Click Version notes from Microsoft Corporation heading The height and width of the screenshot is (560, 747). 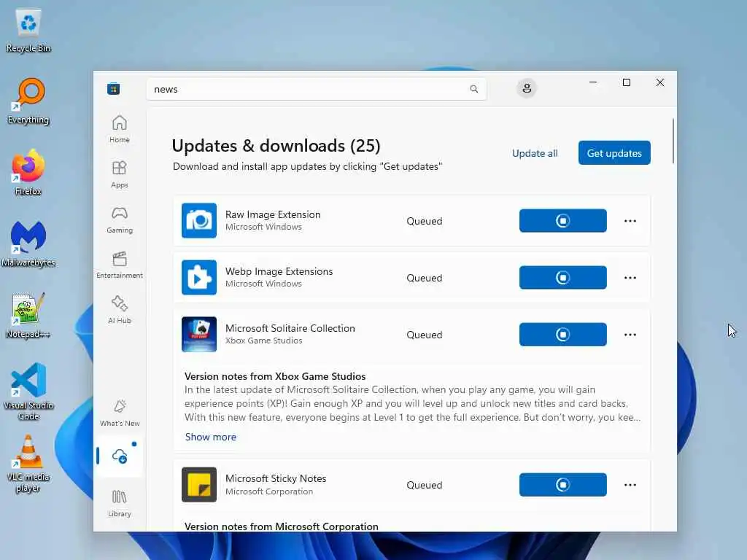point(281,526)
